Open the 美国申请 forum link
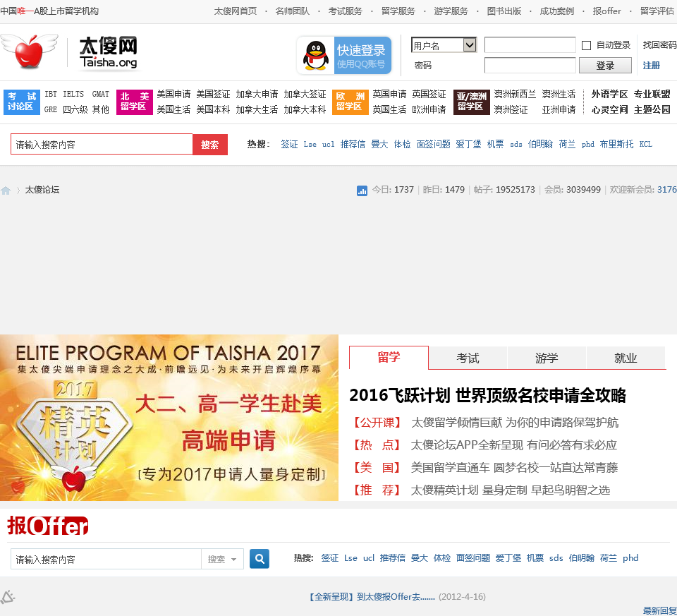 pyautogui.click(x=173, y=94)
